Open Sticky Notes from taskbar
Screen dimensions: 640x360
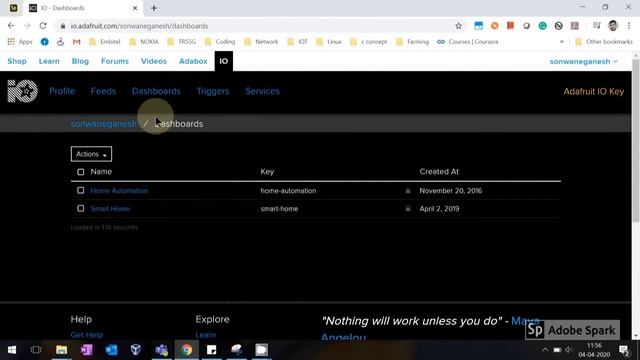(x=211, y=350)
